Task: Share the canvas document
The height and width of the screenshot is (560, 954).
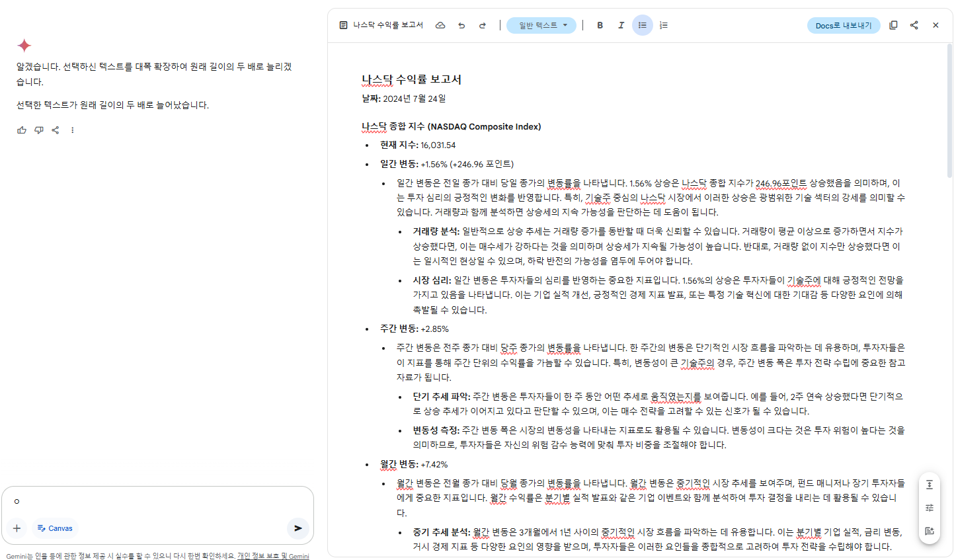Action: click(x=914, y=25)
